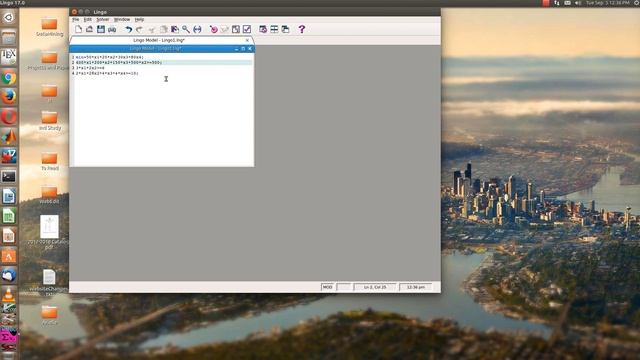This screenshot has width=640, height=360.
Task: Minimize the inner Lingo Model window
Action: tap(236, 48)
